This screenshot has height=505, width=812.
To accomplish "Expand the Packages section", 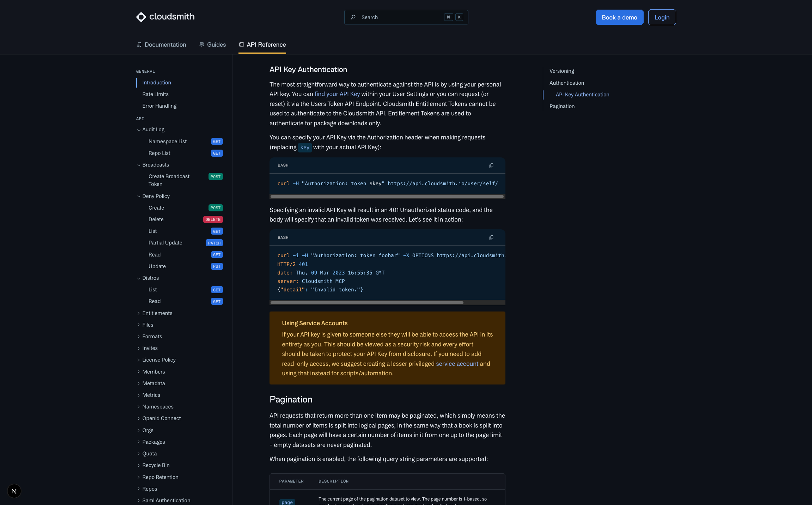I will [151, 442].
